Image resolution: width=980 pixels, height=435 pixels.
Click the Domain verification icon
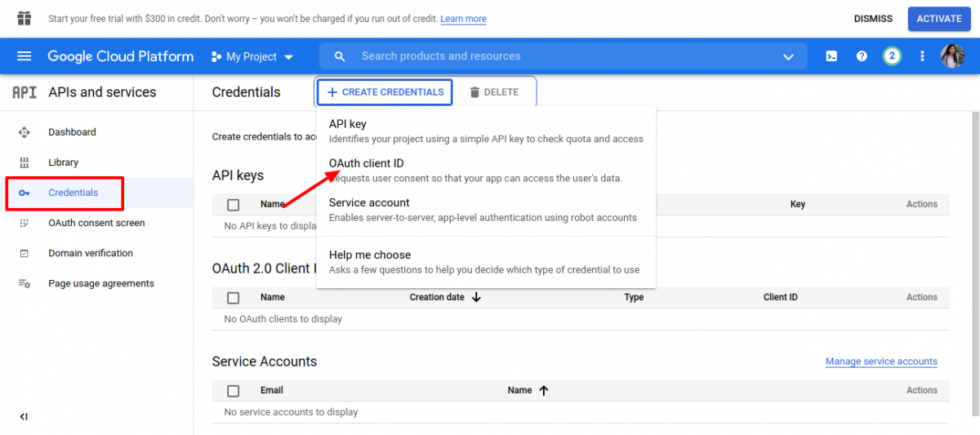(24, 253)
